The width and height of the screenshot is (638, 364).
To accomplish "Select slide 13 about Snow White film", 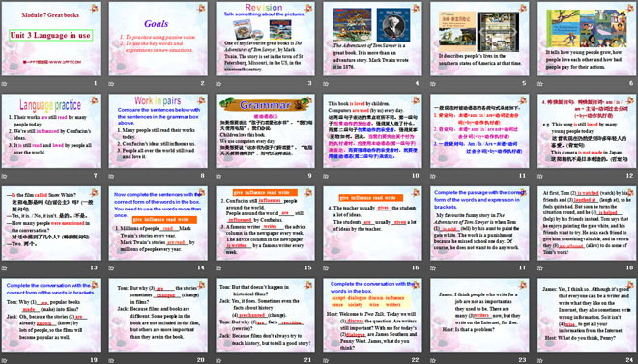I will click(x=51, y=223).
